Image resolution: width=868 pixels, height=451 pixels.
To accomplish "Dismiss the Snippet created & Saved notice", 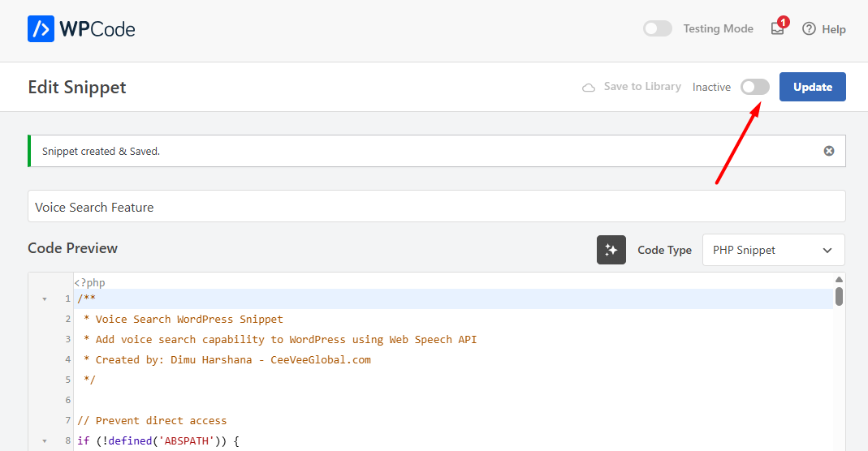I will click(829, 151).
